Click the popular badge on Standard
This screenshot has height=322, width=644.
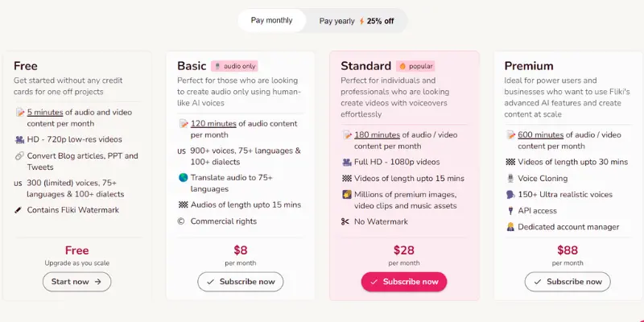[415, 66]
